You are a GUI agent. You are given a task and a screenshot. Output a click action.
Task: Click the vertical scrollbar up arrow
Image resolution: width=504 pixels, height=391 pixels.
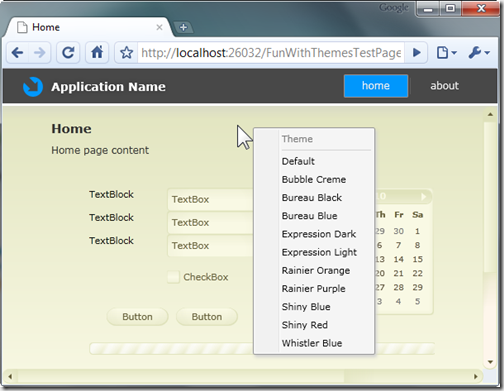tap(490, 115)
